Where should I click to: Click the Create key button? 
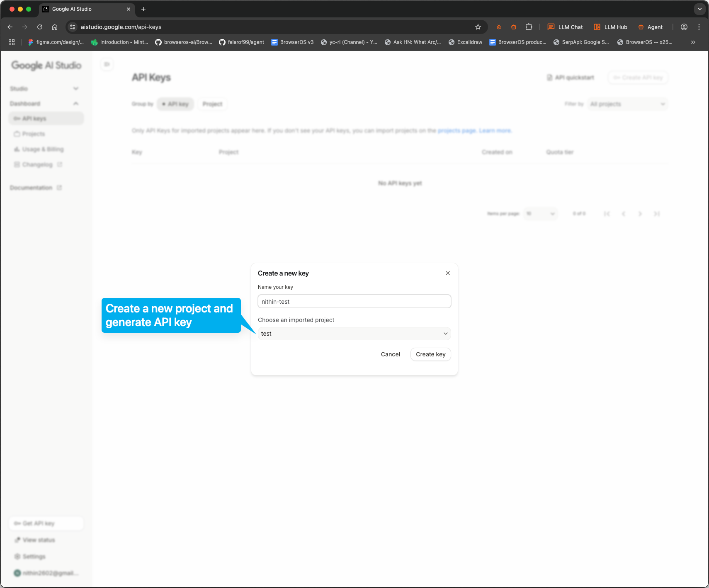(430, 354)
